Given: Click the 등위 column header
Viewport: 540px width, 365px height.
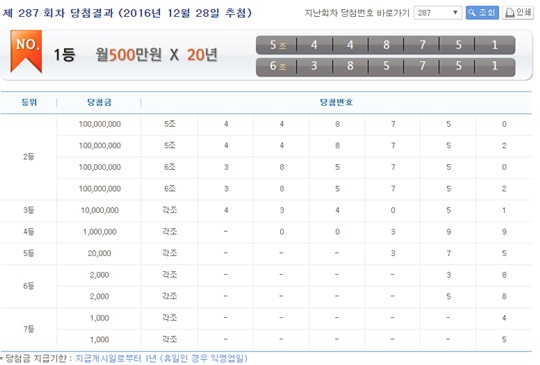Looking at the screenshot, I should click(x=29, y=102).
